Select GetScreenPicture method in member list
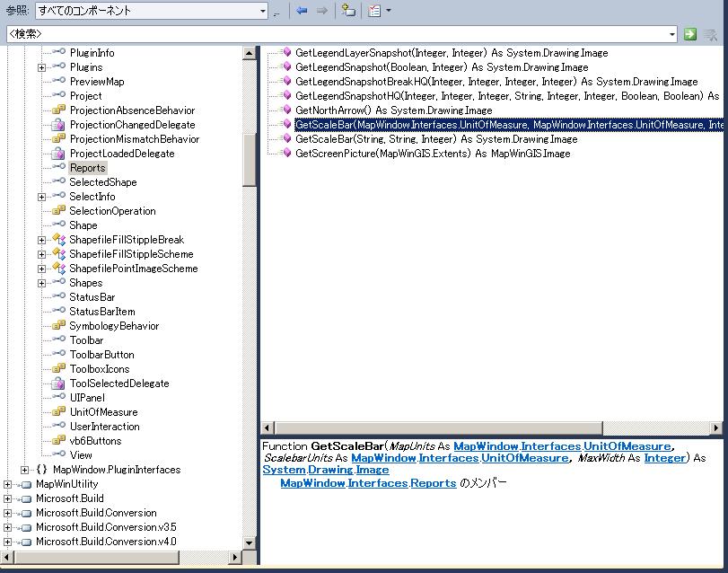Image resolution: width=728 pixels, height=573 pixels. tap(432, 154)
